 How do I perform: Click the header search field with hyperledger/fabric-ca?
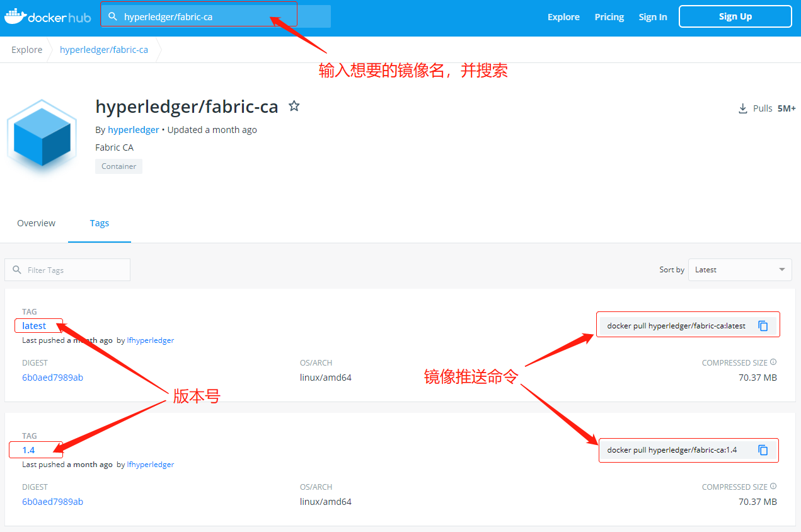click(216, 16)
